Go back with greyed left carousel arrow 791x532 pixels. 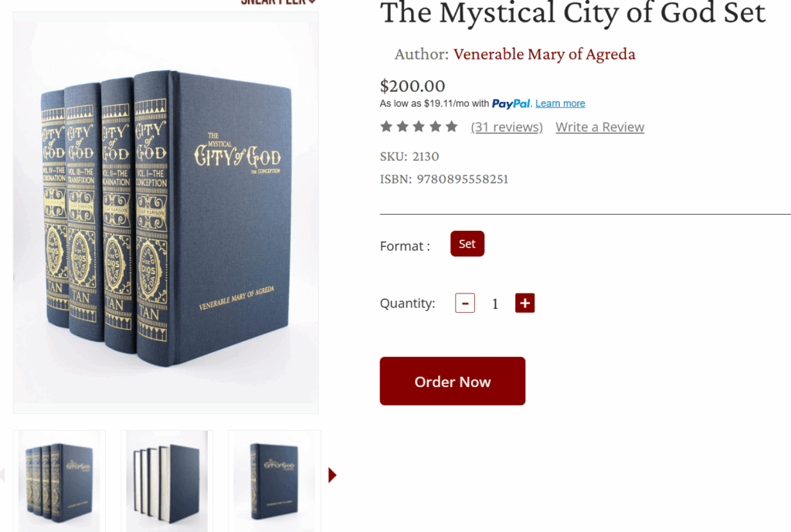(x=2, y=475)
